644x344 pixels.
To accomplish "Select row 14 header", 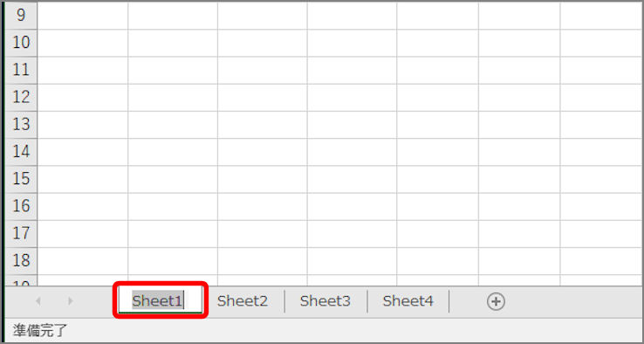I will [21, 152].
